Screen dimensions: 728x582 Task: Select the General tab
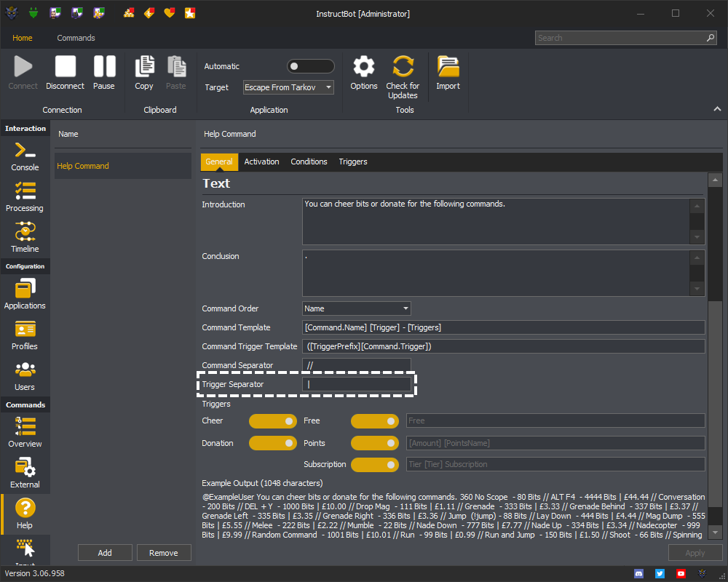pyautogui.click(x=219, y=162)
